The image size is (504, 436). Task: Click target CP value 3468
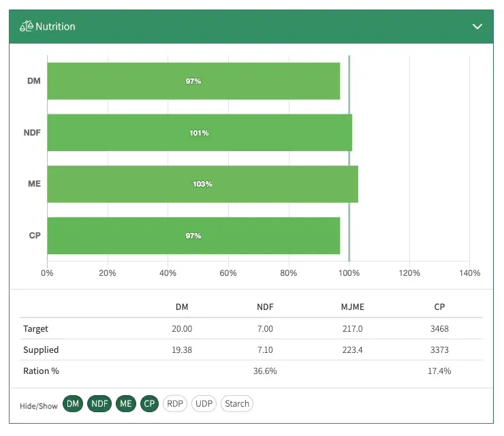click(439, 328)
